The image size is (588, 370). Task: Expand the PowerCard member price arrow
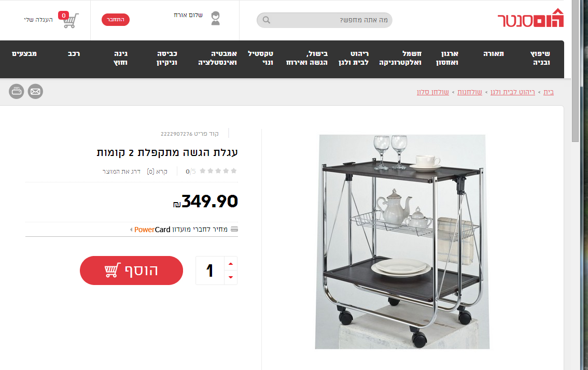[131, 230]
